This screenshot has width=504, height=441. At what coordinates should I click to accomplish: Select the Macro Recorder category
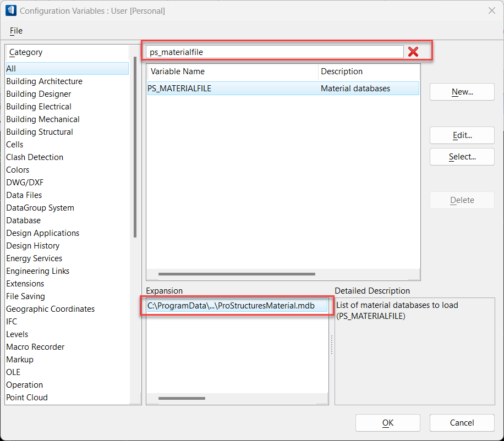35,347
